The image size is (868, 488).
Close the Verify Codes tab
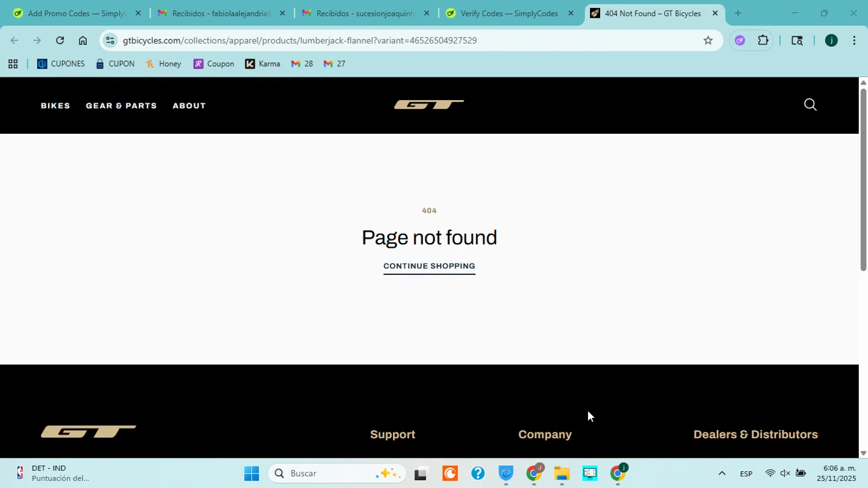[x=571, y=13]
